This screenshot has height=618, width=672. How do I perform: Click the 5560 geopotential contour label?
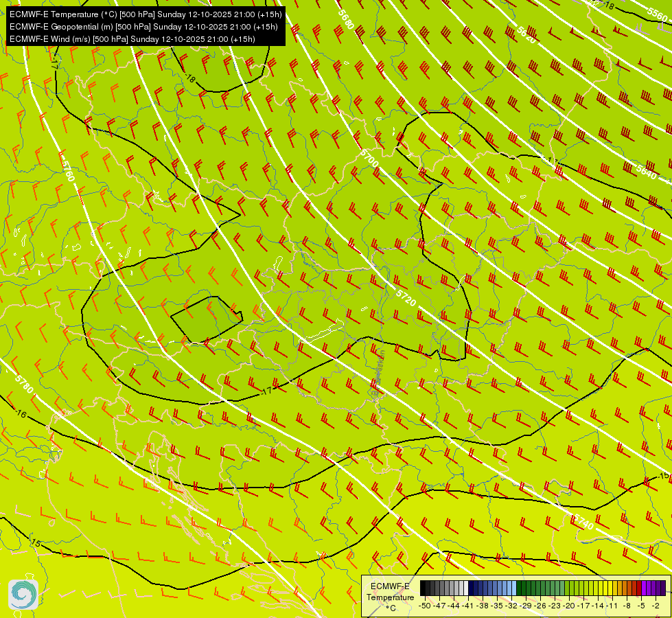click(x=658, y=14)
